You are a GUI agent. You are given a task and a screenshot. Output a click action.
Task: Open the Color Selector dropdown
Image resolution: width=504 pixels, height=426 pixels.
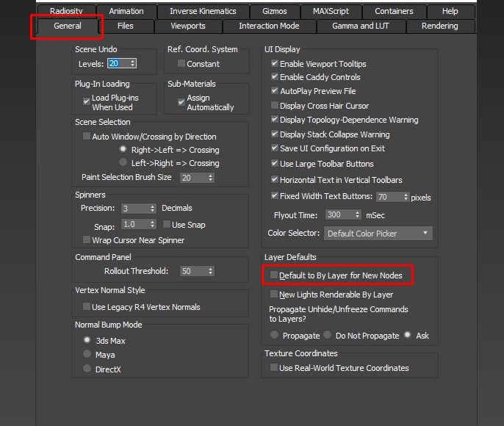pos(378,234)
